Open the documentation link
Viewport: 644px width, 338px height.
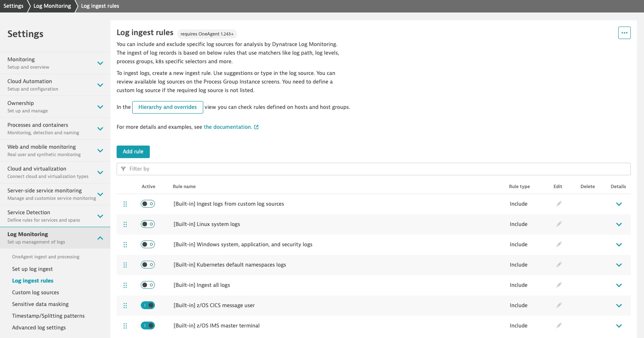tap(228, 127)
